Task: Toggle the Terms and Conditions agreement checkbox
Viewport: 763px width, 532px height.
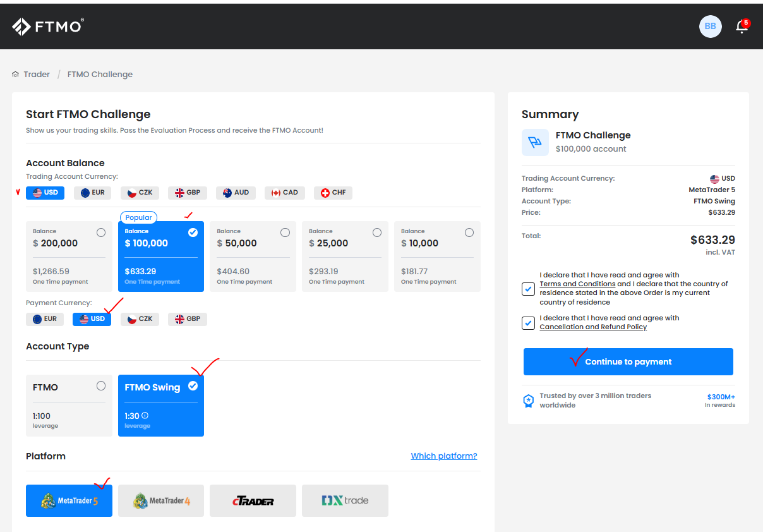Action: (529, 289)
